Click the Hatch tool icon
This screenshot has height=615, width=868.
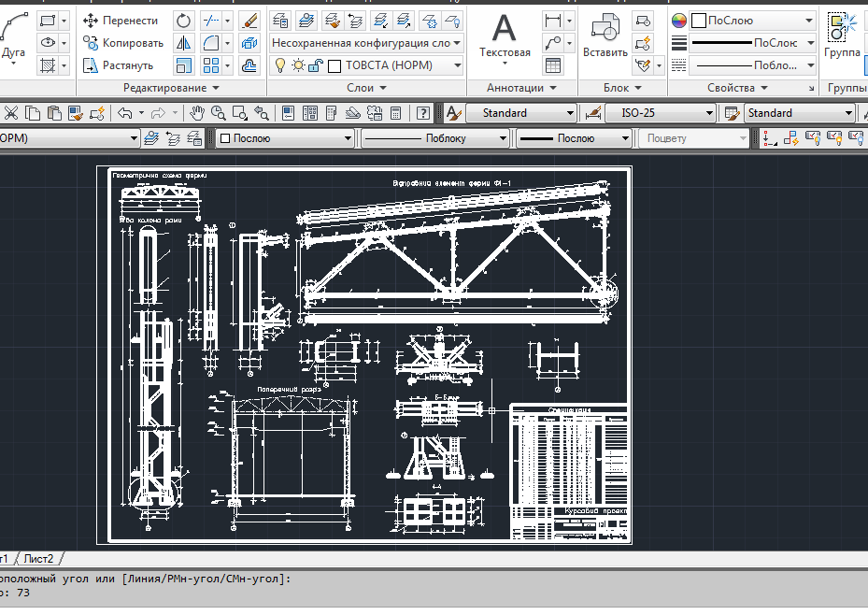pos(48,65)
